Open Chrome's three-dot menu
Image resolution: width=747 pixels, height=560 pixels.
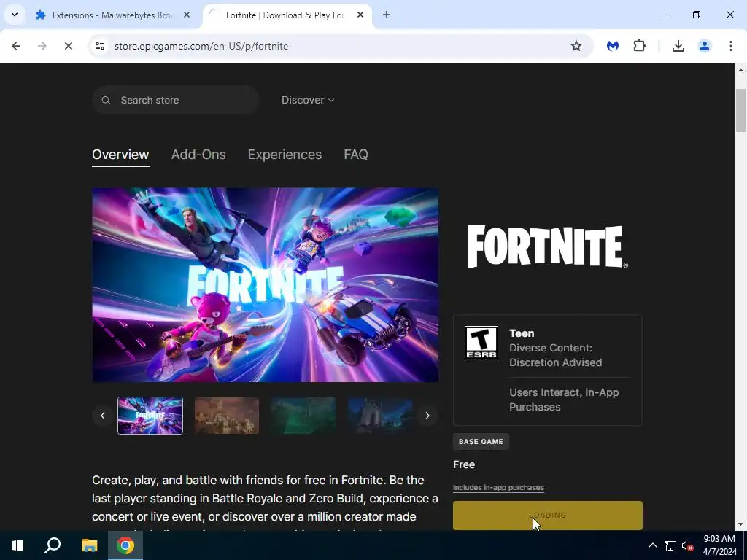coord(730,46)
